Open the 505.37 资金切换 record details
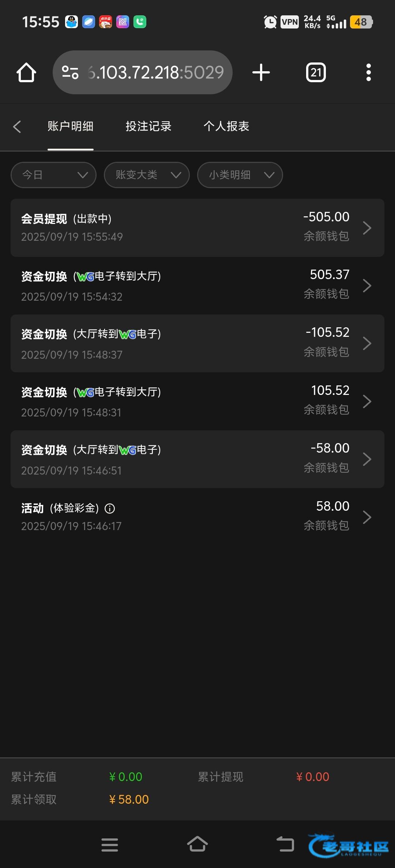395x868 pixels. point(197,285)
